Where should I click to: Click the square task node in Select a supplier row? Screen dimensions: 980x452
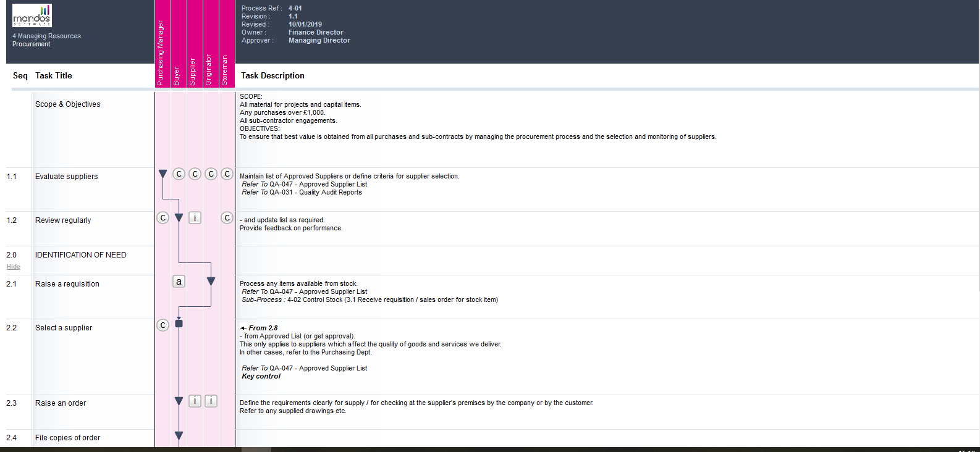(x=179, y=324)
